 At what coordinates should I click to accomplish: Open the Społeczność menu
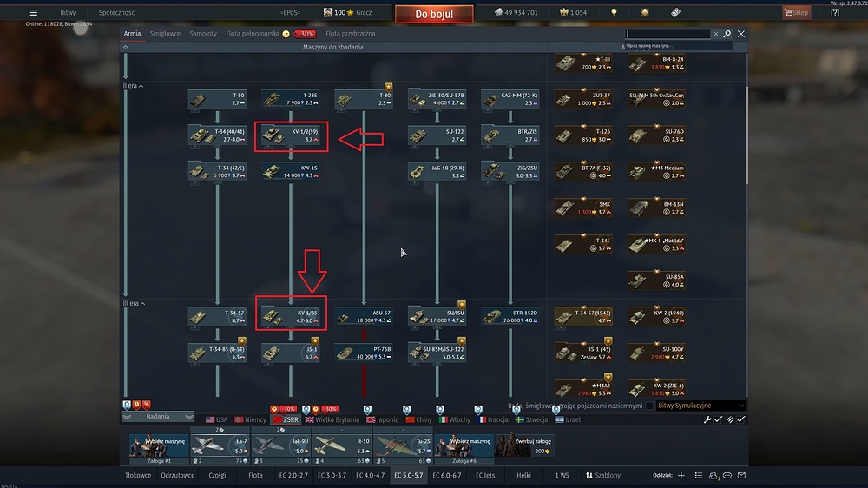(x=116, y=12)
